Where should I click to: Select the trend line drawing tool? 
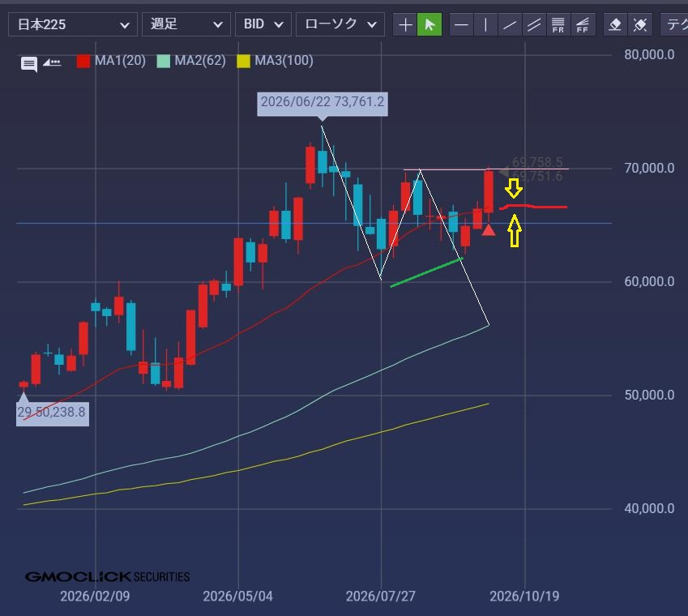point(510,24)
